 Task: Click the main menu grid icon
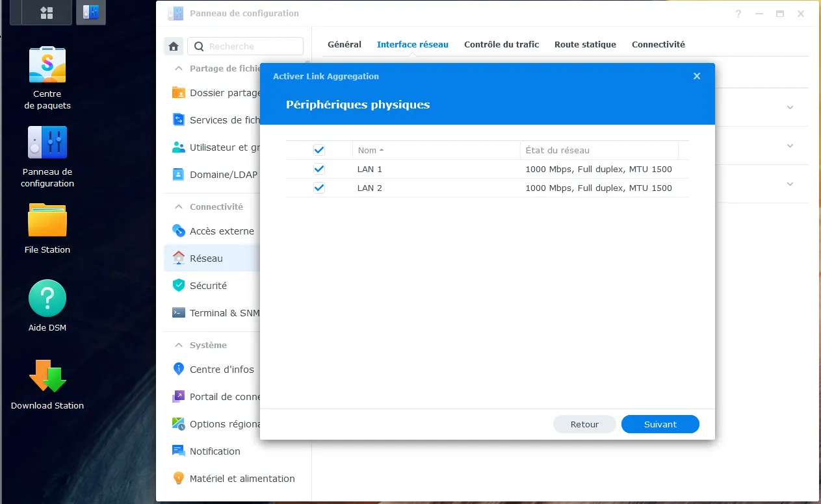46,12
